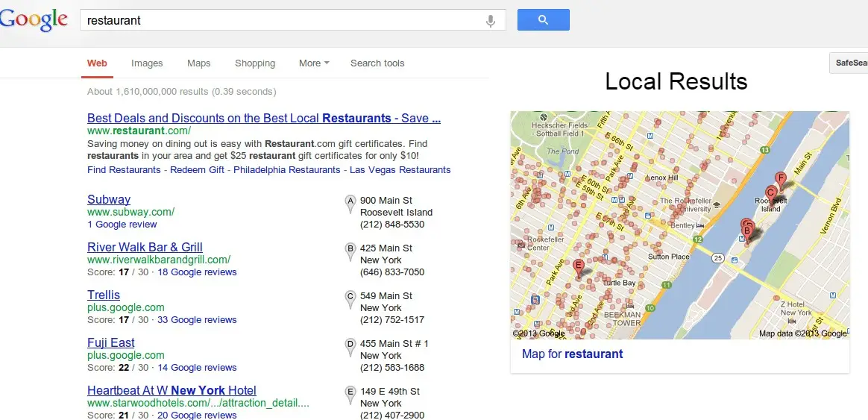The width and height of the screenshot is (868, 420).
Task: Open the Philadelphia Restaurants sitelink
Action: (x=287, y=169)
